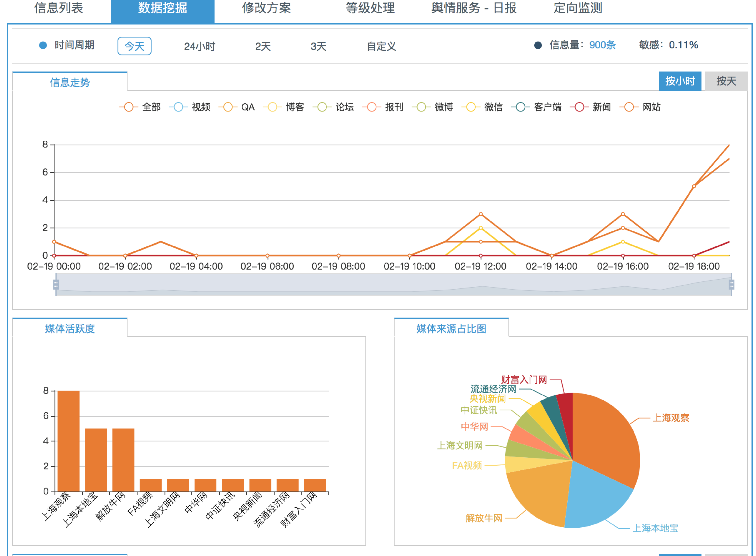Open the 信息列表 tab

point(59,8)
